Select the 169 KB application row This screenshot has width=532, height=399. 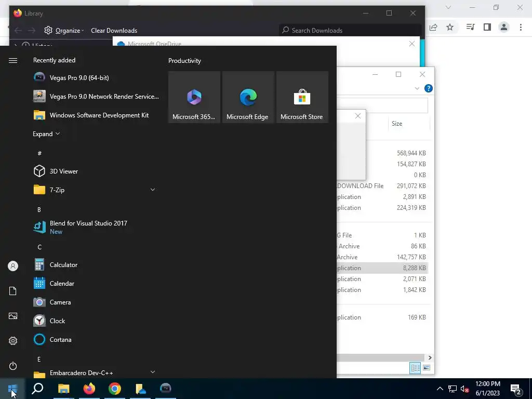pyautogui.click(x=382, y=317)
